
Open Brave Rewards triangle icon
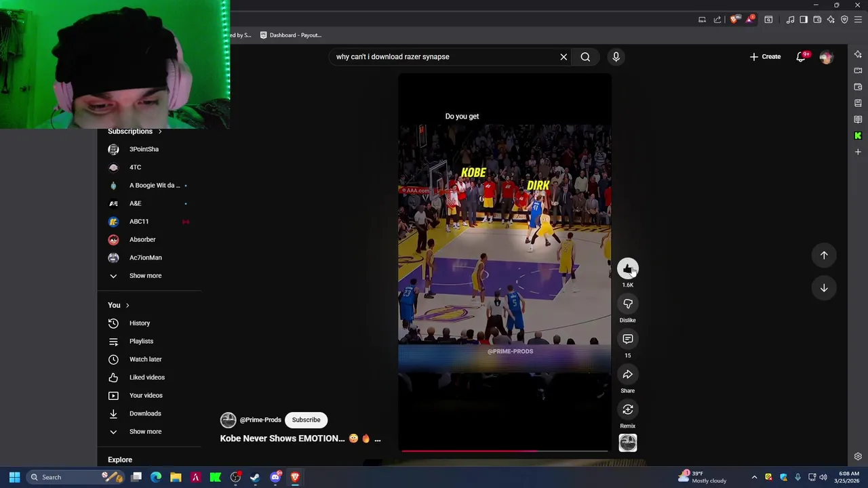pos(749,20)
